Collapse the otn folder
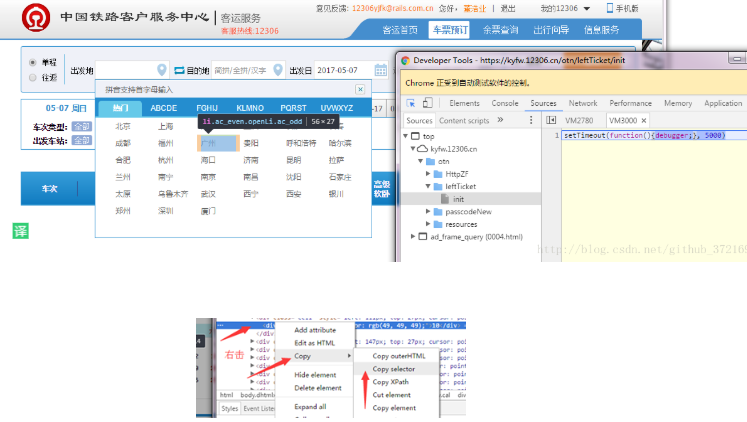Viewport: 747px width, 422px height. tap(421, 161)
